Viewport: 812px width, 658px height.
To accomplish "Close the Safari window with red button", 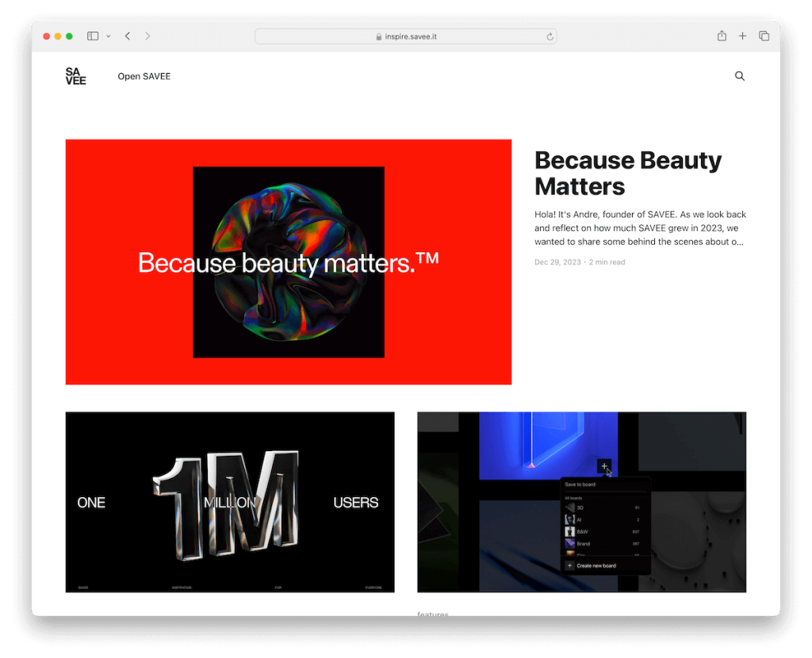I will pos(47,36).
